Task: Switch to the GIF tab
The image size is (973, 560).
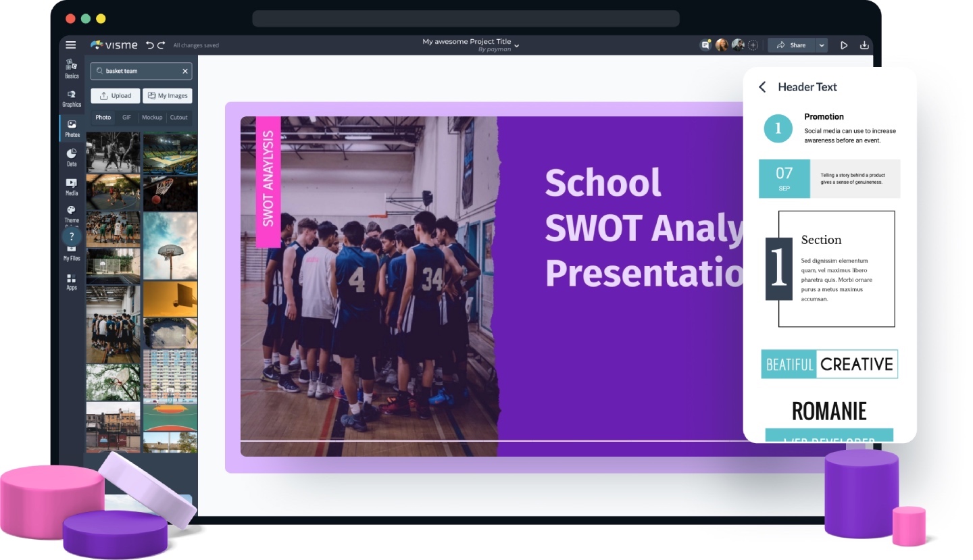Action: pos(126,118)
